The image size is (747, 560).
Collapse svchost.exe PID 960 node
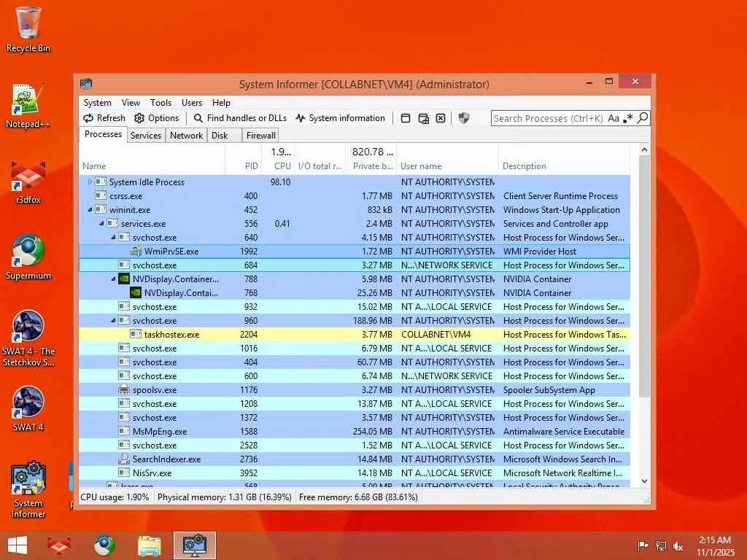[x=113, y=321]
